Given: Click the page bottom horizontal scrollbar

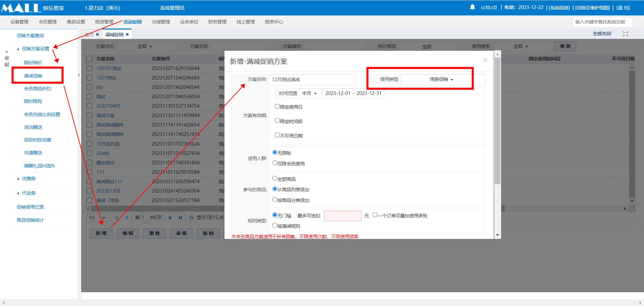Looking at the screenshot, I should pyautogui.click(x=322, y=303).
